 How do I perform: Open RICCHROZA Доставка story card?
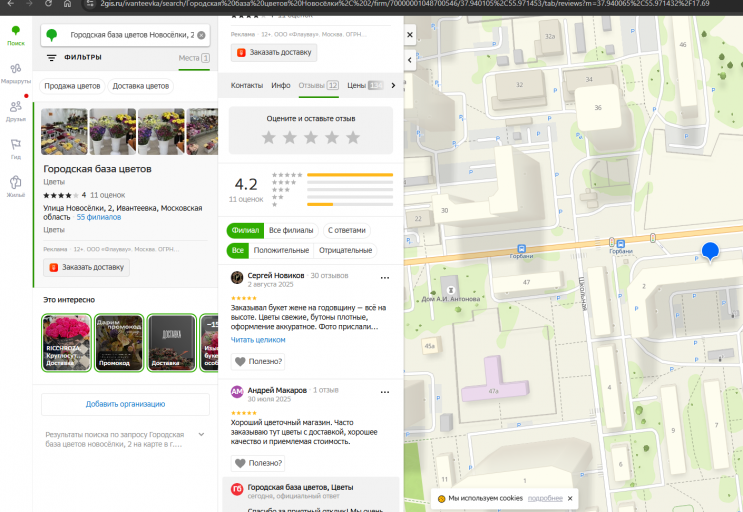coord(66,343)
